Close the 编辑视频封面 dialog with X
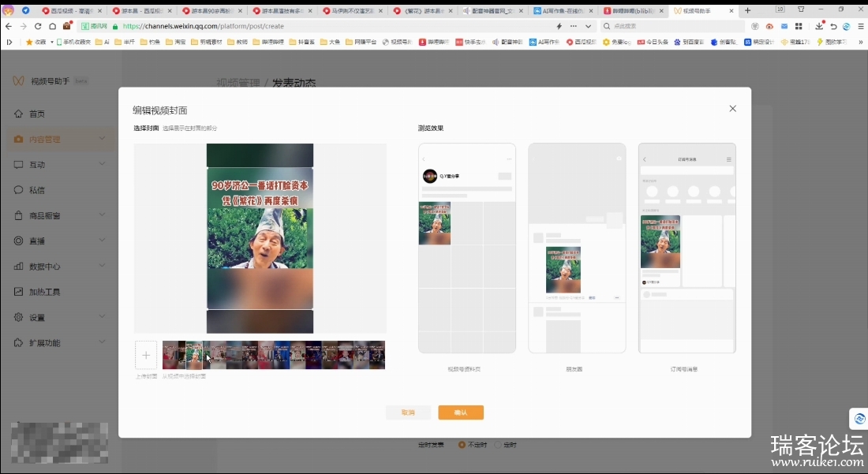The image size is (868, 474). tap(732, 108)
